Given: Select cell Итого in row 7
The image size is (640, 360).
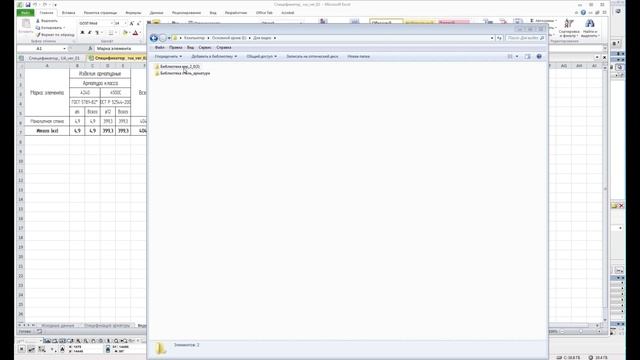Looking at the screenshot, I should coord(47,131).
